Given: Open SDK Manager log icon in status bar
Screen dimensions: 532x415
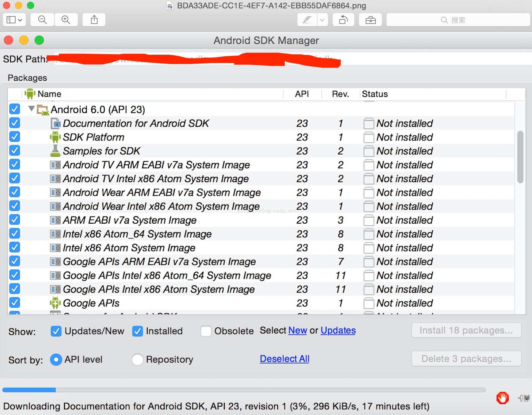Looking at the screenshot, I should [524, 398].
